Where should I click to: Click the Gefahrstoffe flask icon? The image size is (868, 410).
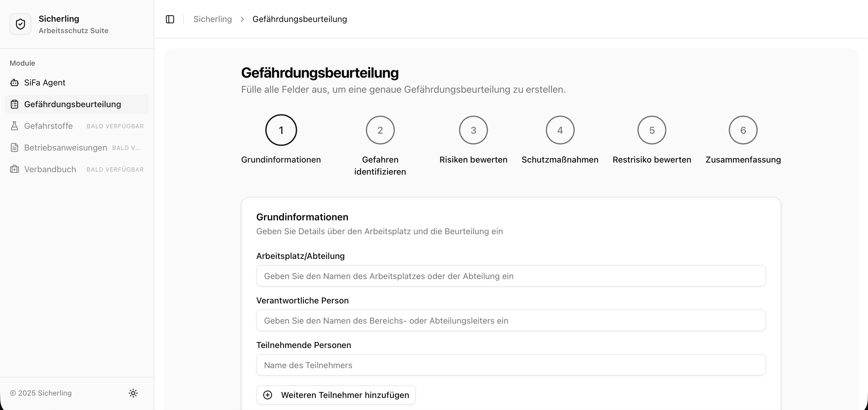(x=14, y=126)
